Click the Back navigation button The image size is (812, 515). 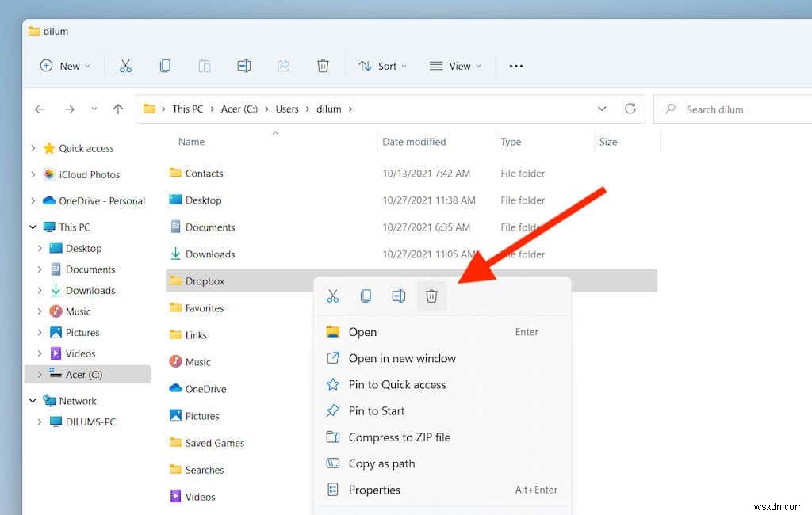pyautogui.click(x=39, y=109)
